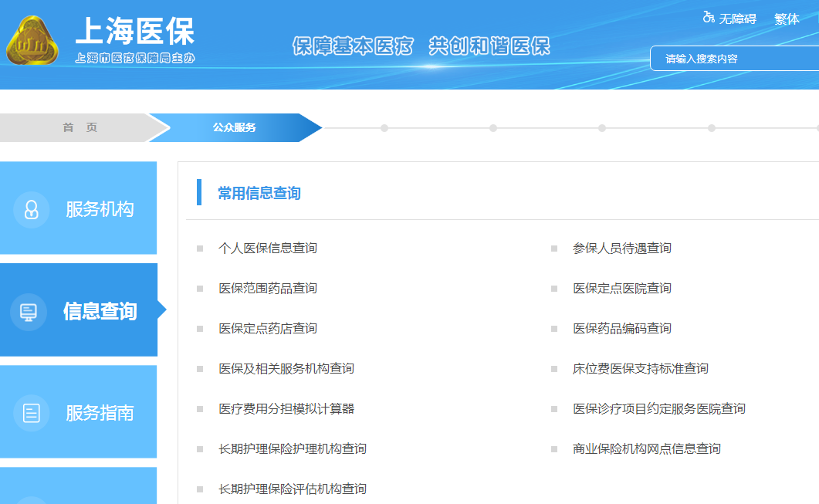Open the 服务指南 sidebar section

(x=100, y=413)
